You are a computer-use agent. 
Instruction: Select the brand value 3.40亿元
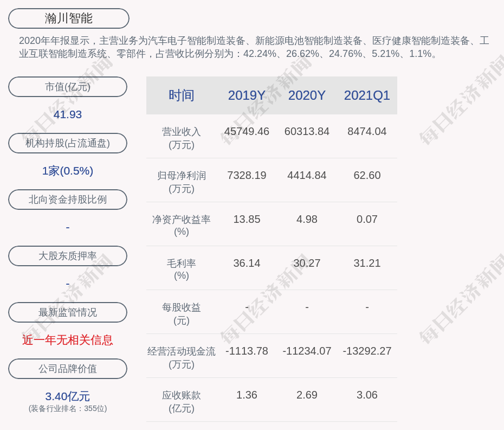tap(68, 396)
